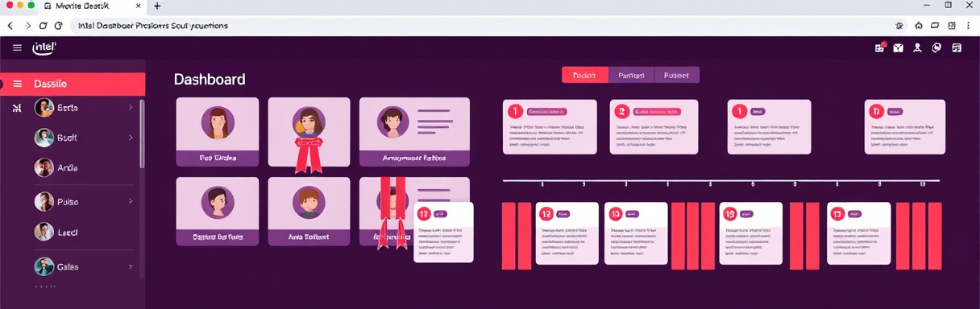Viewport: 980px width, 309px height.
Task: Open the ribbon-badge profile card in top row
Action: tap(309, 132)
